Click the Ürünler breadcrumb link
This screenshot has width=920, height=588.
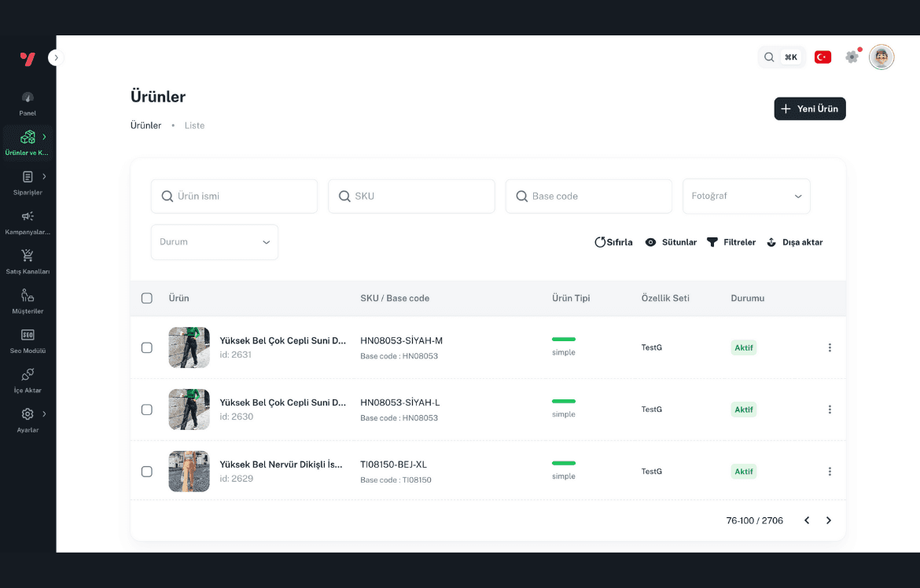click(x=145, y=126)
